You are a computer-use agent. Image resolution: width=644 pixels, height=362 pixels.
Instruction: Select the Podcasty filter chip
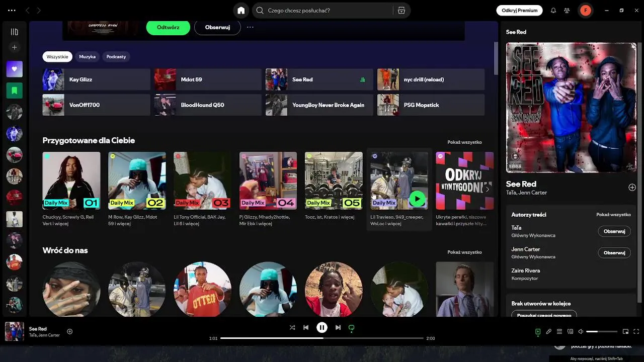click(116, 57)
